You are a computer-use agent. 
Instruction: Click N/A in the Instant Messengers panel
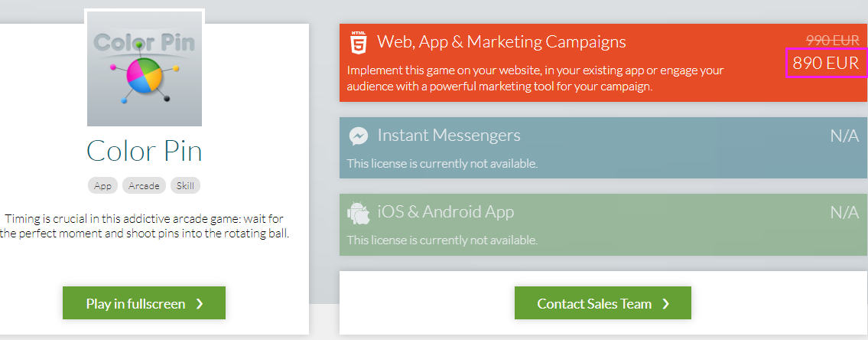coord(844,137)
